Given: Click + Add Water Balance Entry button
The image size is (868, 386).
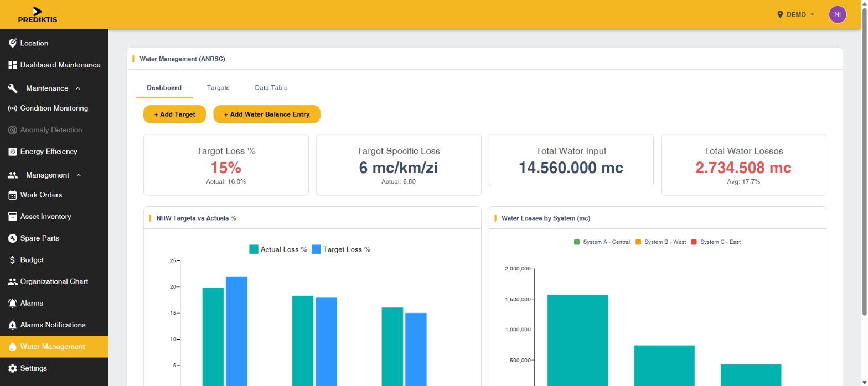Looking at the screenshot, I should tap(267, 114).
